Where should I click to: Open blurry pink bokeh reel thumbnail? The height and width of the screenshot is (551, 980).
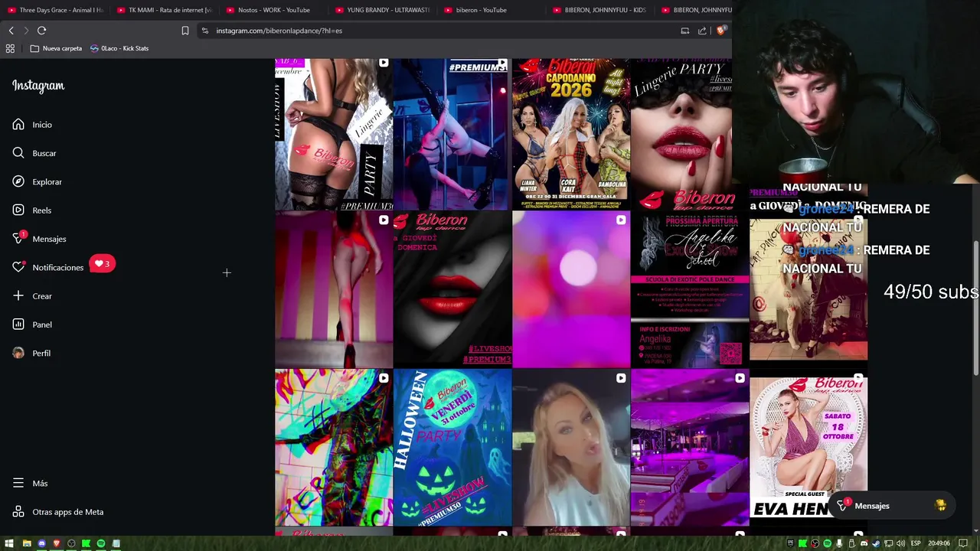[x=570, y=290]
